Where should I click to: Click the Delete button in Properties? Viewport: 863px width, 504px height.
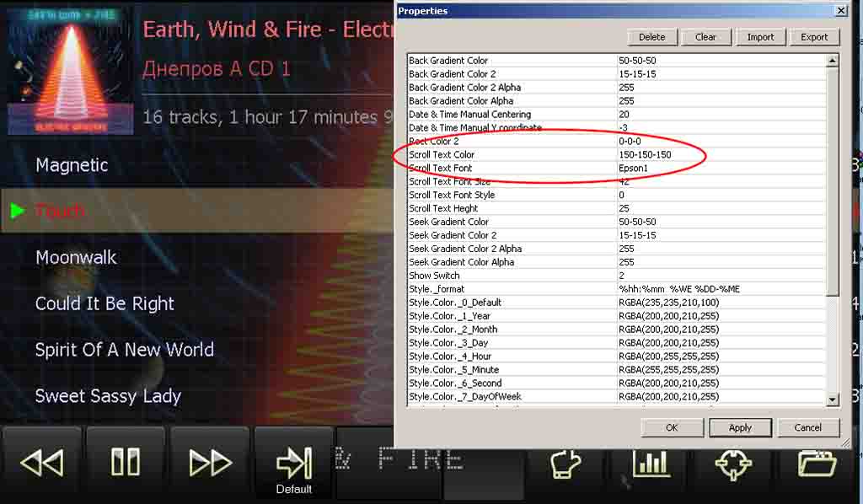point(651,37)
